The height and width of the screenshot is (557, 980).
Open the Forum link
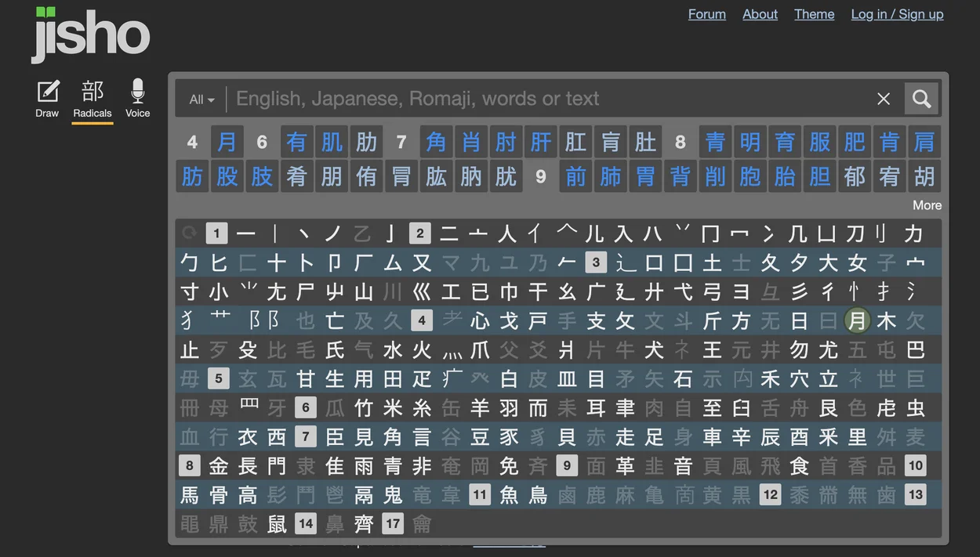pos(707,14)
